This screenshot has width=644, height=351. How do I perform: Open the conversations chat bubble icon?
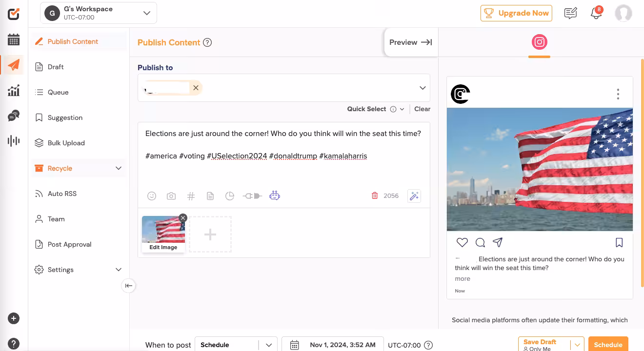(14, 116)
